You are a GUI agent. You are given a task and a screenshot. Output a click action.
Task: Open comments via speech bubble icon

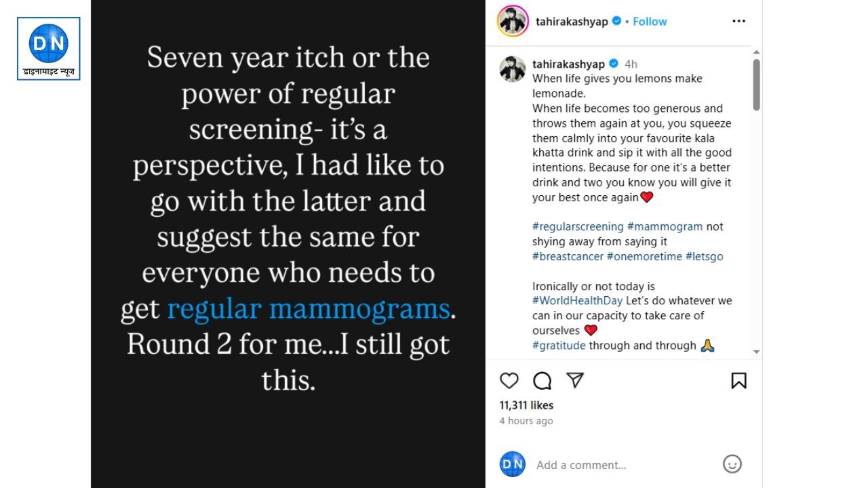click(x=542, y=381)
